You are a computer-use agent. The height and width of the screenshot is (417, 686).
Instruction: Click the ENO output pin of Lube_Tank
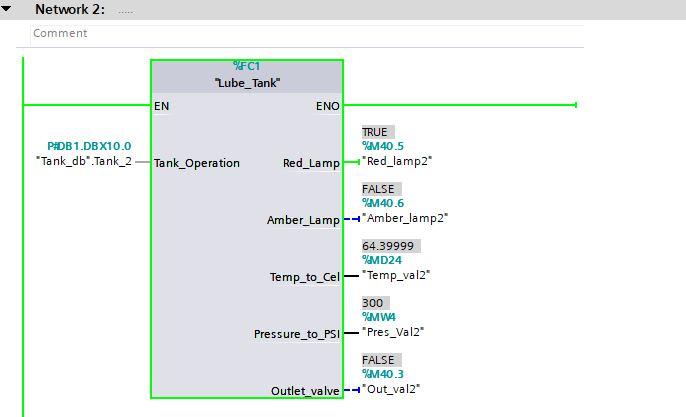pos(328,106)
